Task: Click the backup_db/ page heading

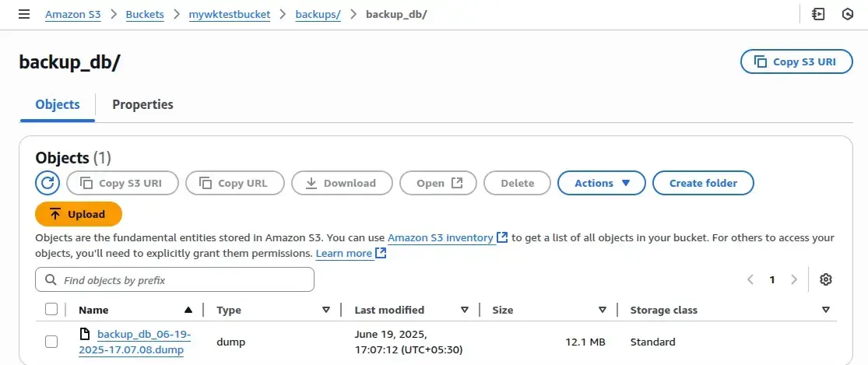Action: coord(69,62)
